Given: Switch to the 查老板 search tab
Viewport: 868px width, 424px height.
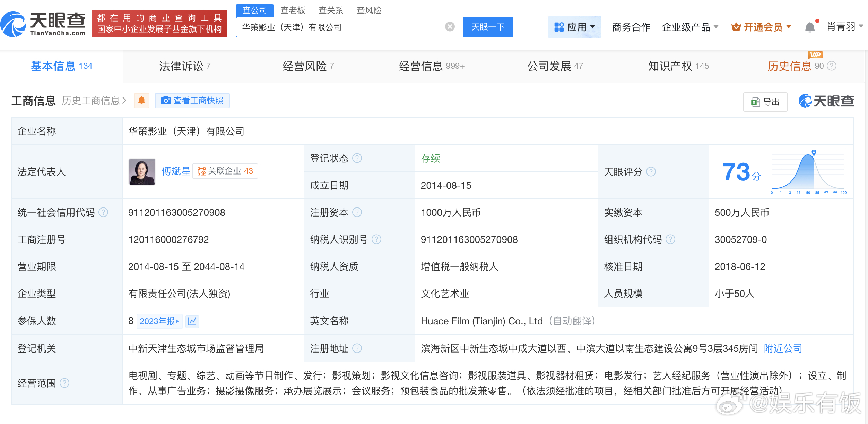Looking at the screenshot, I should click(293, 10).
